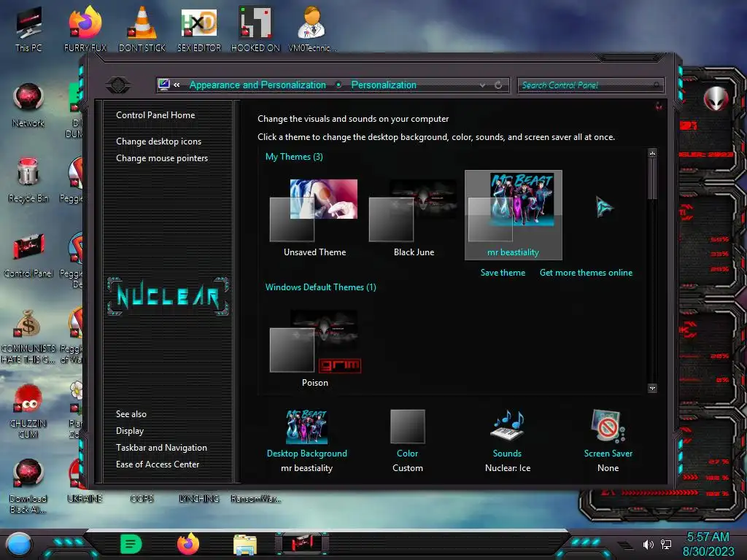Expand the address bar history dropdown
The width and height of the screenshot is (747, 560).
tap(483, 85)
